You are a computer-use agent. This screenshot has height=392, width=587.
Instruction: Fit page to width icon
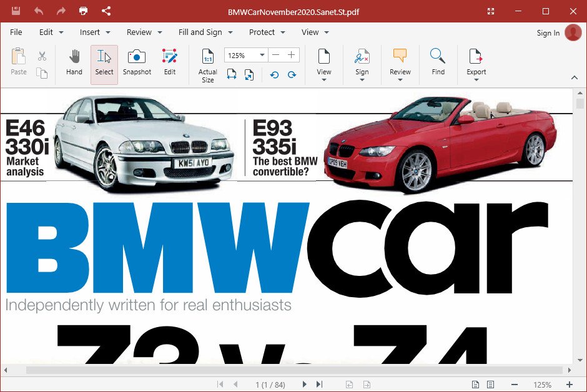(x=231, y=74)
